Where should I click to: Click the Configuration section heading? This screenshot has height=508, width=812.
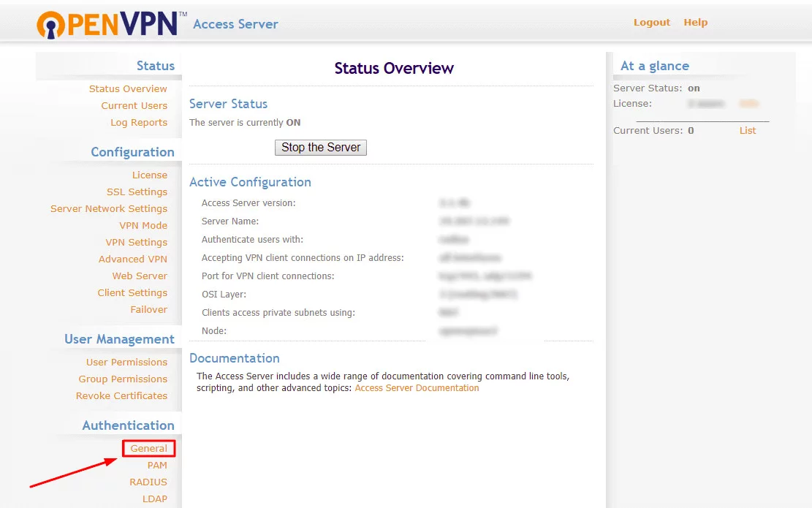(132, 152)
